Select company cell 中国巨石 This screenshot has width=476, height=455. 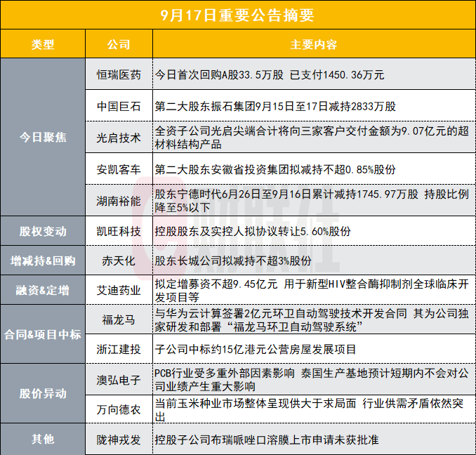[119, 106]
